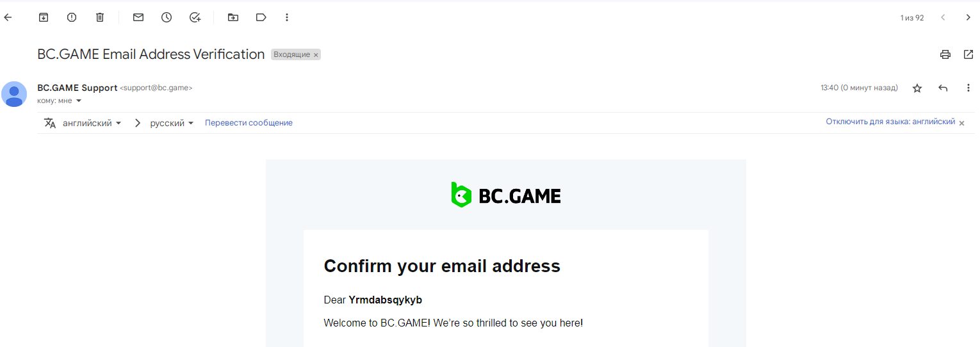
Task: Star the BC.GAME Support email
Action: [x=917, y=88]
